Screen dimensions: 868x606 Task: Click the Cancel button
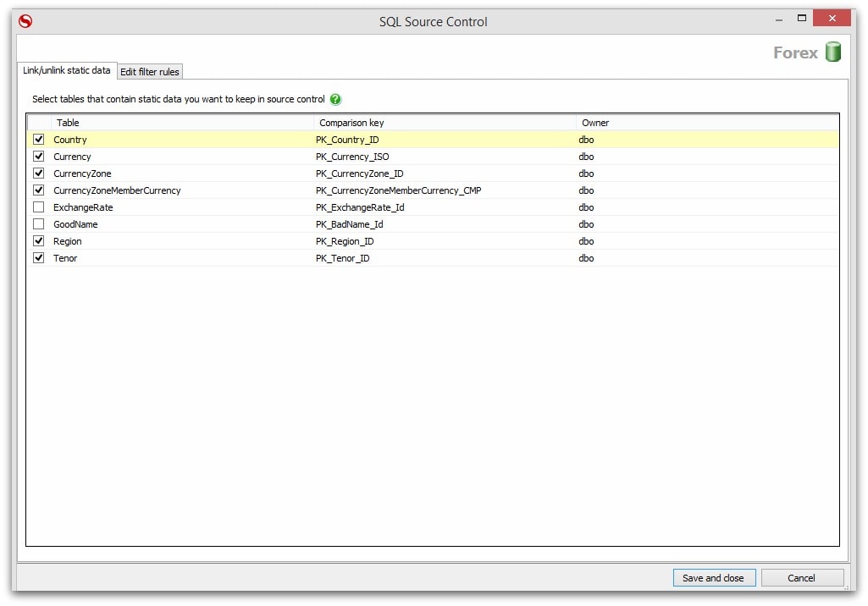click(801, 577)
